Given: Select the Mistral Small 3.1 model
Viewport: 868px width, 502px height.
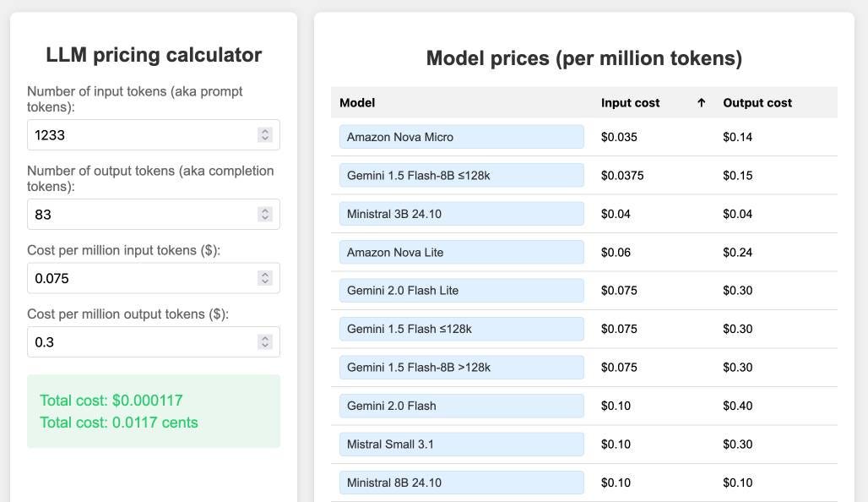Looking at the screenshot, I should click(x=462, y=445).
